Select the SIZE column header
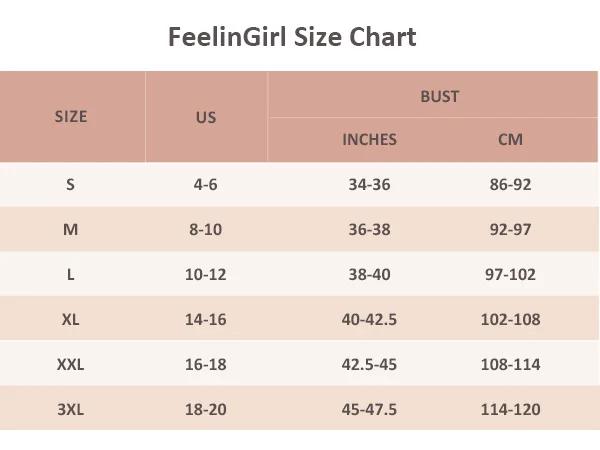Viewport: 600px width, 450px height. click(x=71, y=116)
